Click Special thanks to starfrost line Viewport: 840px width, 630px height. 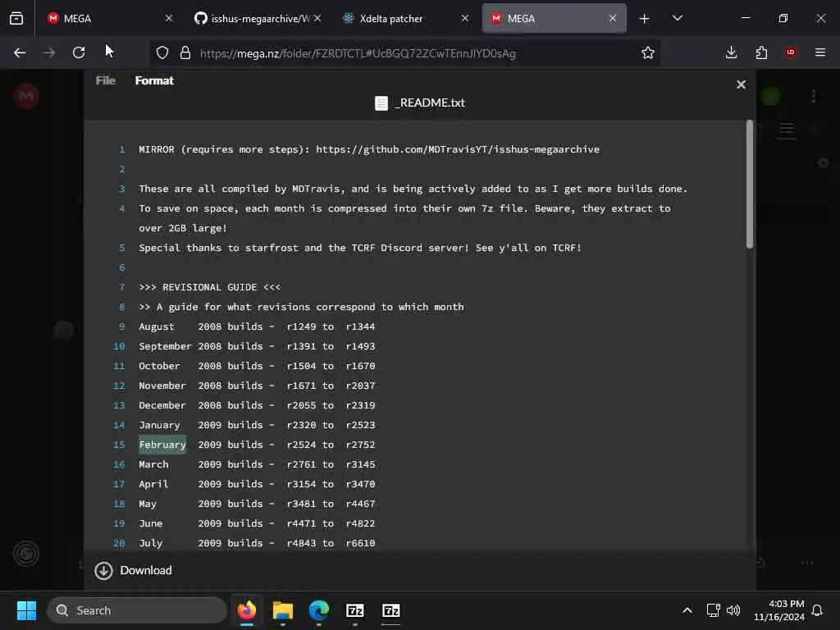pyautogui.click(x=360, y=248)
